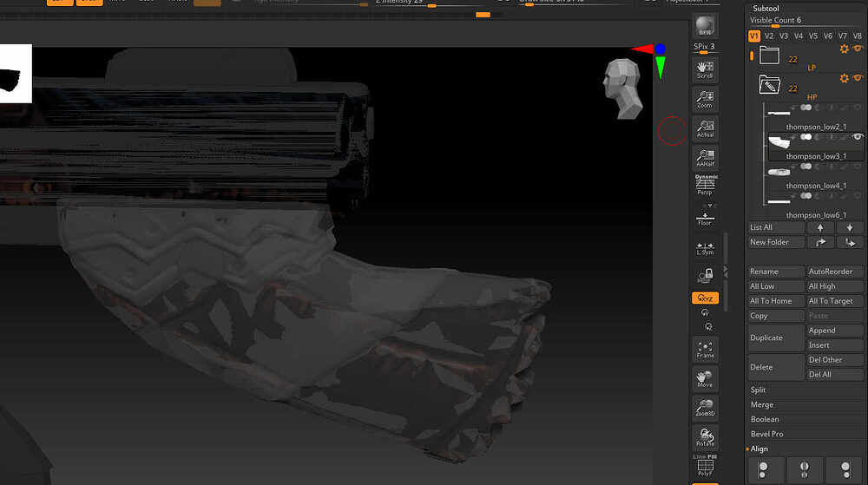The image size is (868, 485).
Task: Switch to visibility set V5
Action: 812,36
